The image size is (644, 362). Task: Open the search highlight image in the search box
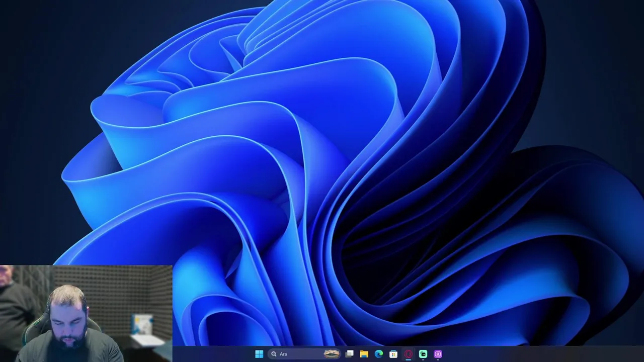click(332, 354)
